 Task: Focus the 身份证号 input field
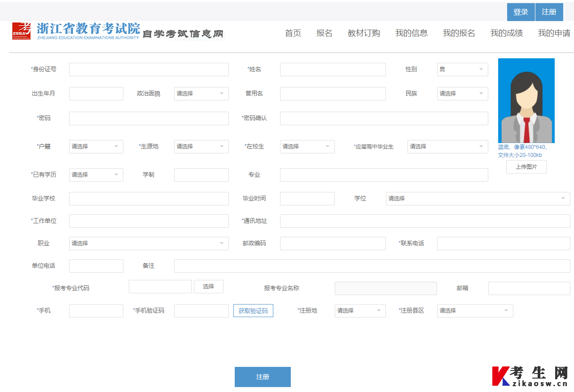149,70
